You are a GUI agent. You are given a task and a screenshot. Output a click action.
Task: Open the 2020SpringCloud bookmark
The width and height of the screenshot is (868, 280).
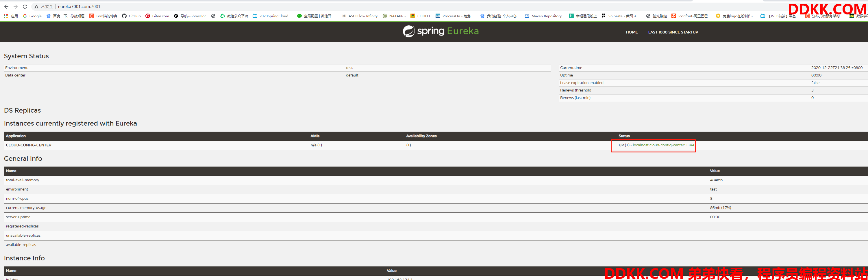pos(272,16)
